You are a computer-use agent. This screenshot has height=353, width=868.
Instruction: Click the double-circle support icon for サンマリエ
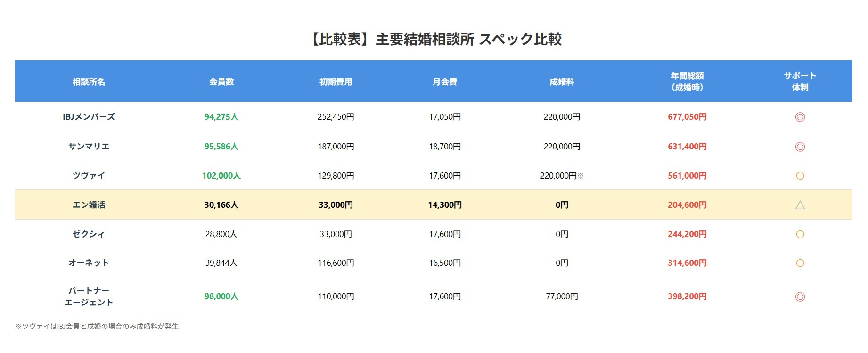800,147
